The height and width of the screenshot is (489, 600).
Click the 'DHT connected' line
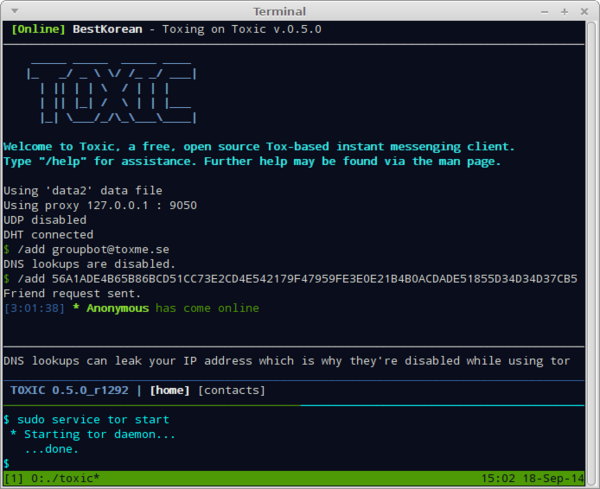(x=49, y=235)
